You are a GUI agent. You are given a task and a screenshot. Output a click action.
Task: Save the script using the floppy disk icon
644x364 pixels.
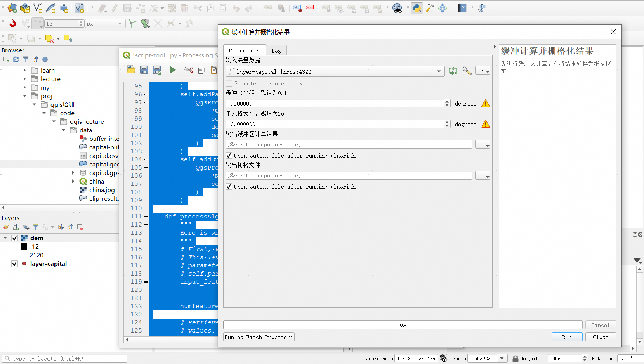tap(144, 70)
